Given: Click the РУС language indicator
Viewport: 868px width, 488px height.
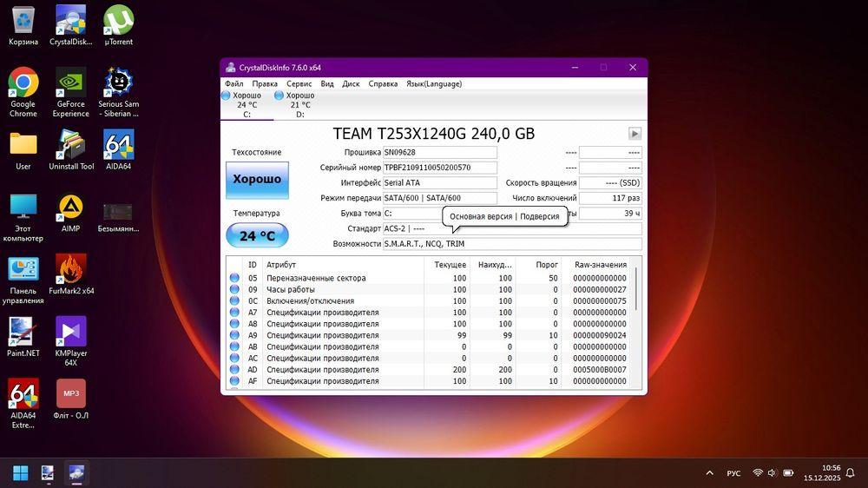Looking at the screenshot, I should point(733,473).
